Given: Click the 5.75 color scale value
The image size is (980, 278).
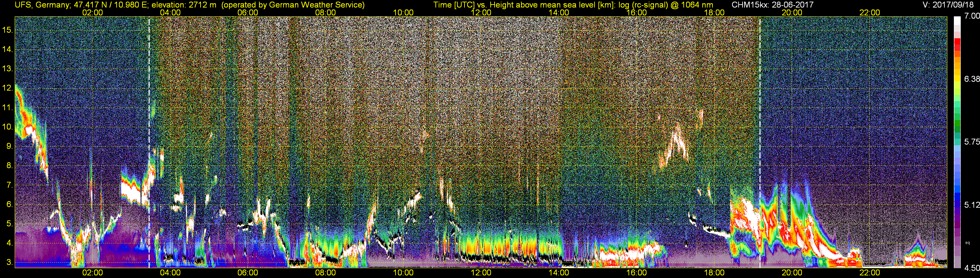Looking at the screenshot, I should [x=972, y=142].
